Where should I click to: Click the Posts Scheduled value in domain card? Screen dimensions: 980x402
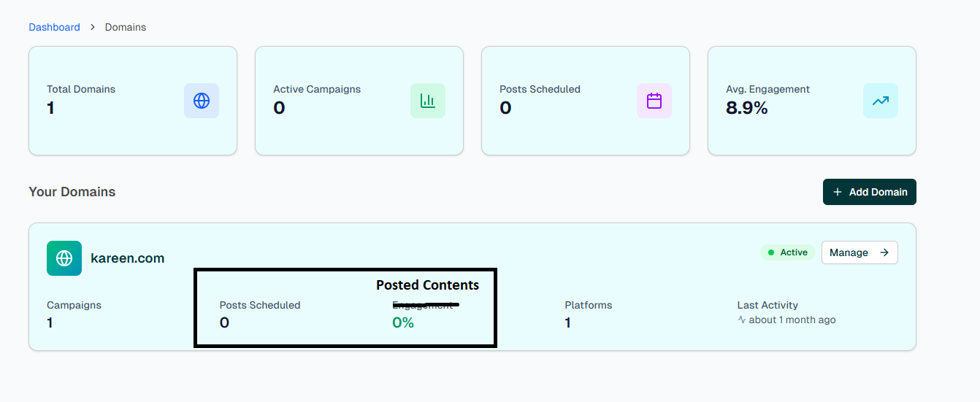224,322
